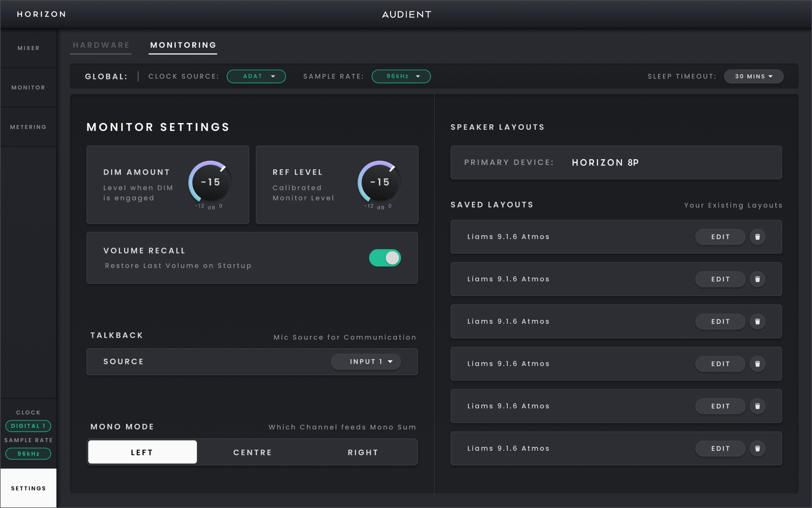The image size is (812, 508).
Task: Delete the third saved layout via trash icon
Action: tap(757, 321)
